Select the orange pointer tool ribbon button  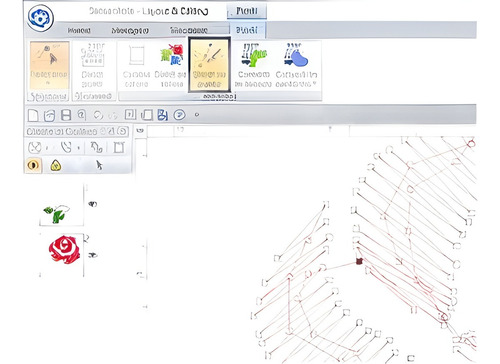49,65
